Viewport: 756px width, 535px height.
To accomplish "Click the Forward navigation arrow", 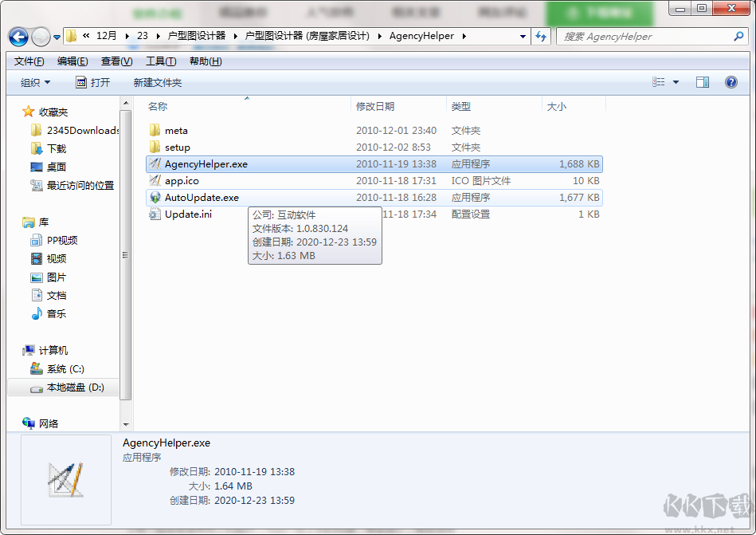I will pyautogui.click(x=41, y=37).
